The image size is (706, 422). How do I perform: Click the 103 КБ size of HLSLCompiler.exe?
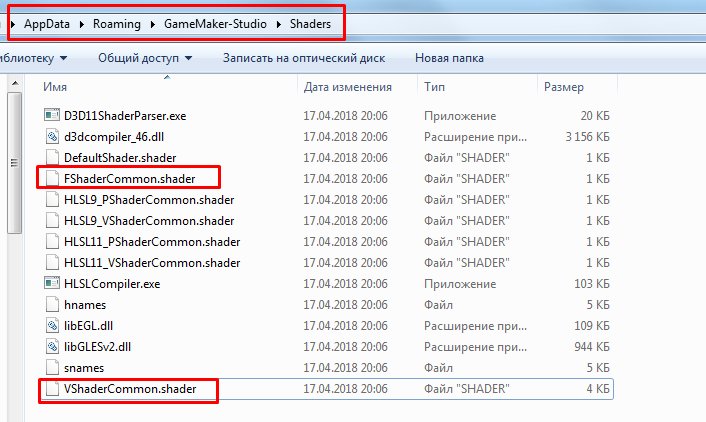592,284
